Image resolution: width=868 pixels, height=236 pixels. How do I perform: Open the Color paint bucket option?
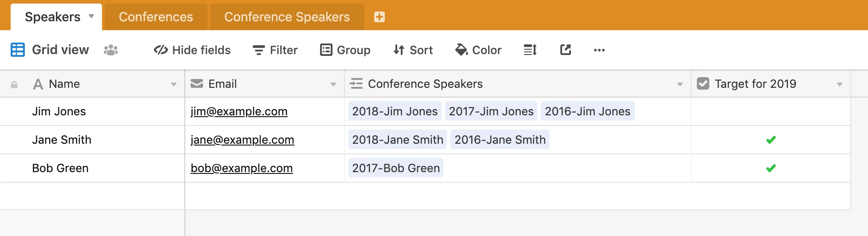[x=478, y=50]
